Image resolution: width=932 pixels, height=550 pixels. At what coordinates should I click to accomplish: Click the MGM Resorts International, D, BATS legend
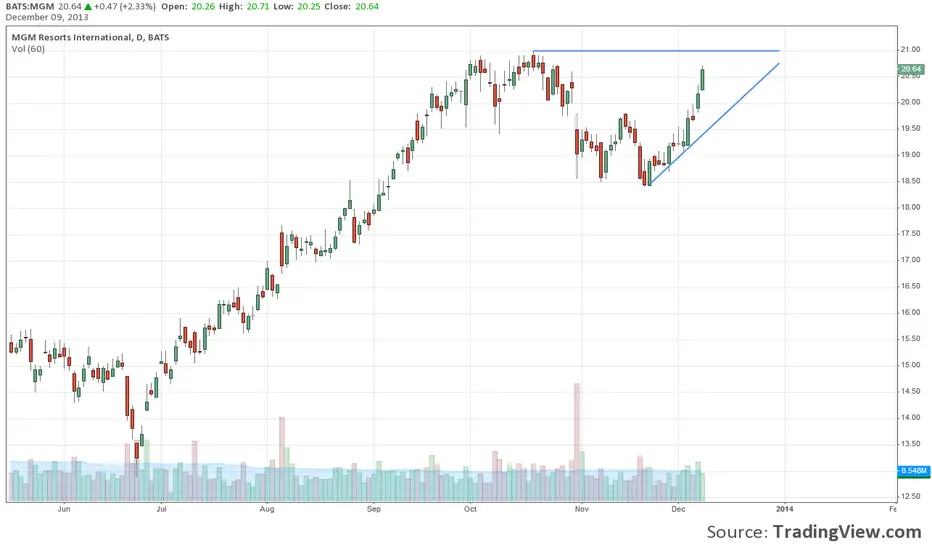pyautogui.click(x=90, y=37)
